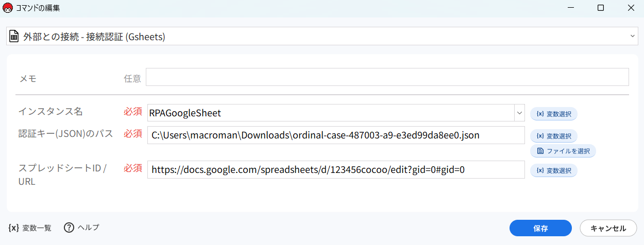Click the {x} 変数一覧 variable list icon
The height and width of the screenshot is (245, 644).
(14, 227)
